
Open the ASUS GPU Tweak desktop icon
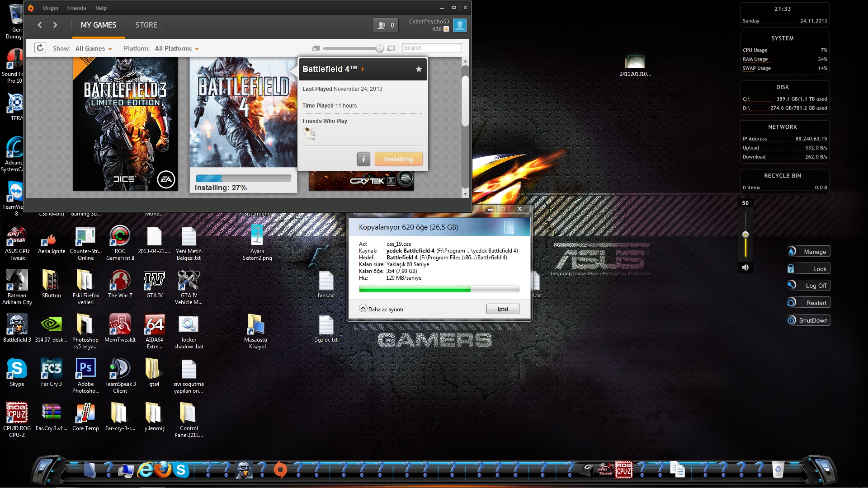(17, 244)
